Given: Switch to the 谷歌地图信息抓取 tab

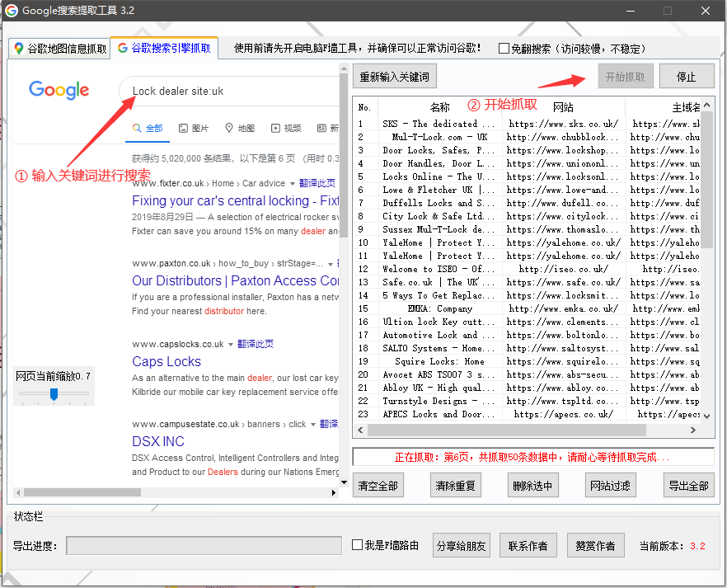Looking at the screenshot, I should click(x=60, y=48).
